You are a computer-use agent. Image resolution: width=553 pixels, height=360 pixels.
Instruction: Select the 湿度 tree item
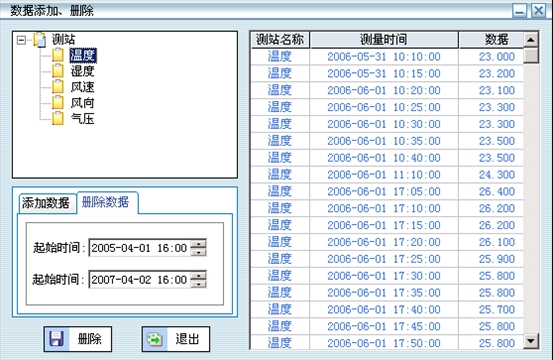(x=83, y=71)
